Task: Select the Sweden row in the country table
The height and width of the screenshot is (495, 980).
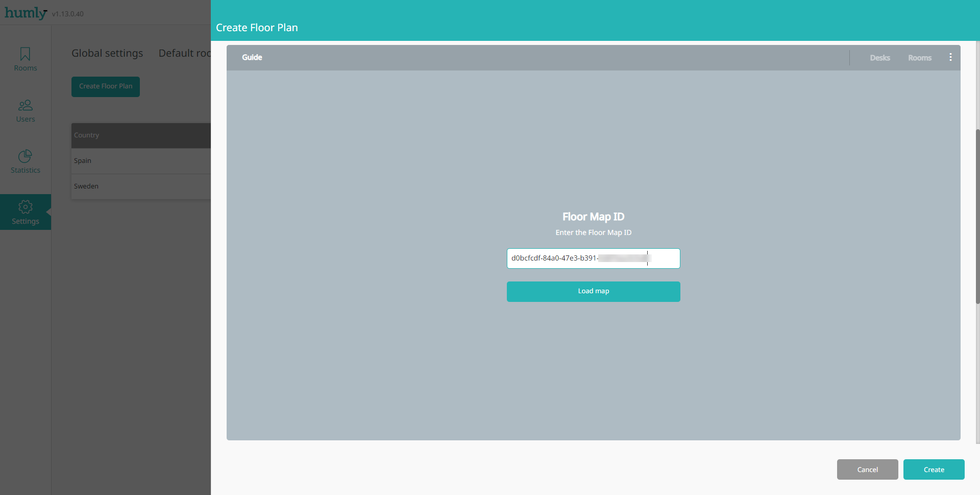Action: (141, 186)
